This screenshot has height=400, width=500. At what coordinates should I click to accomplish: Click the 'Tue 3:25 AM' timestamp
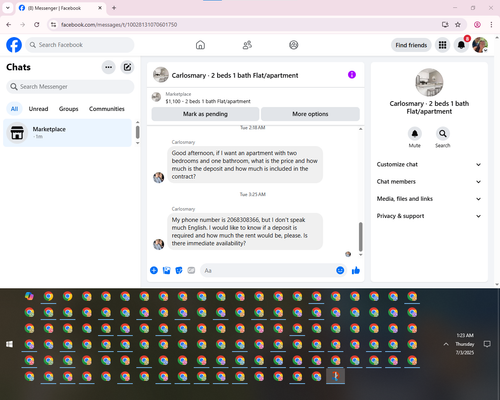pyautogui.click(x=253, y=194)
